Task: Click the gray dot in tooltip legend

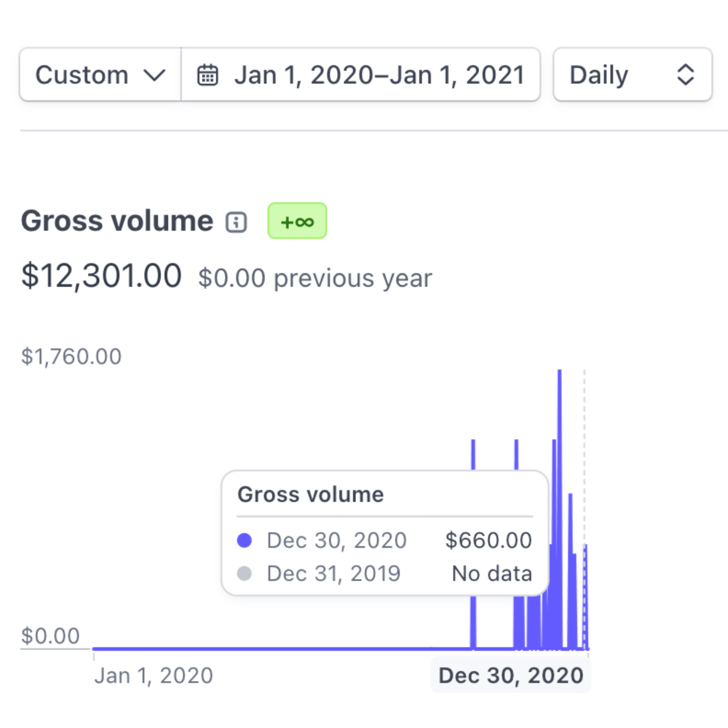Action: [244, 573]
